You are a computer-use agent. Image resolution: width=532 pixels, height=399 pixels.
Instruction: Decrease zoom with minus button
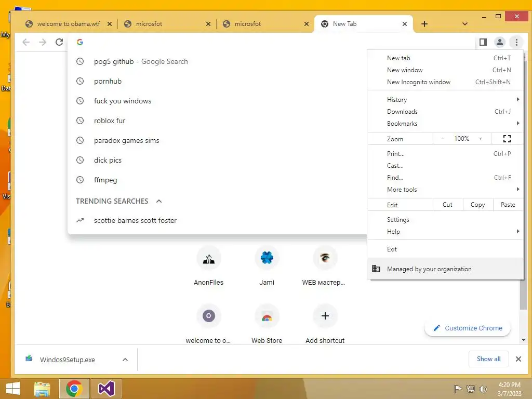tap(443, 139)
